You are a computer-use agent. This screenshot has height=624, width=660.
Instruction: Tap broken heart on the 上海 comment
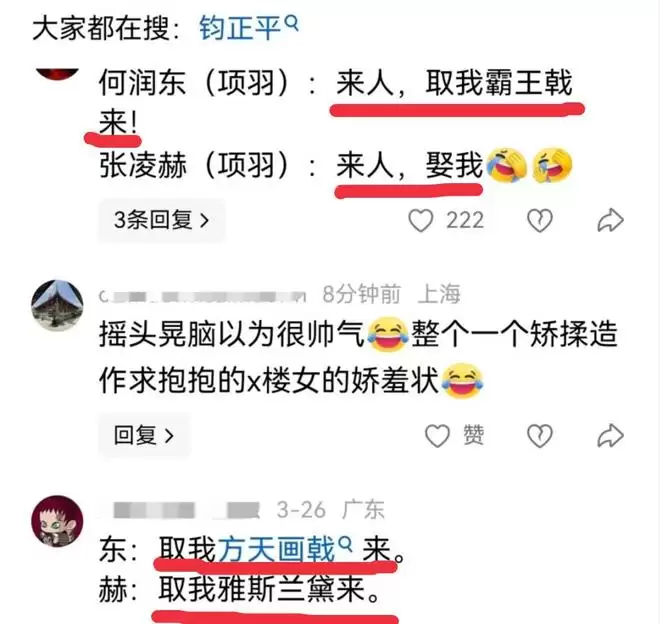(540, 435)
